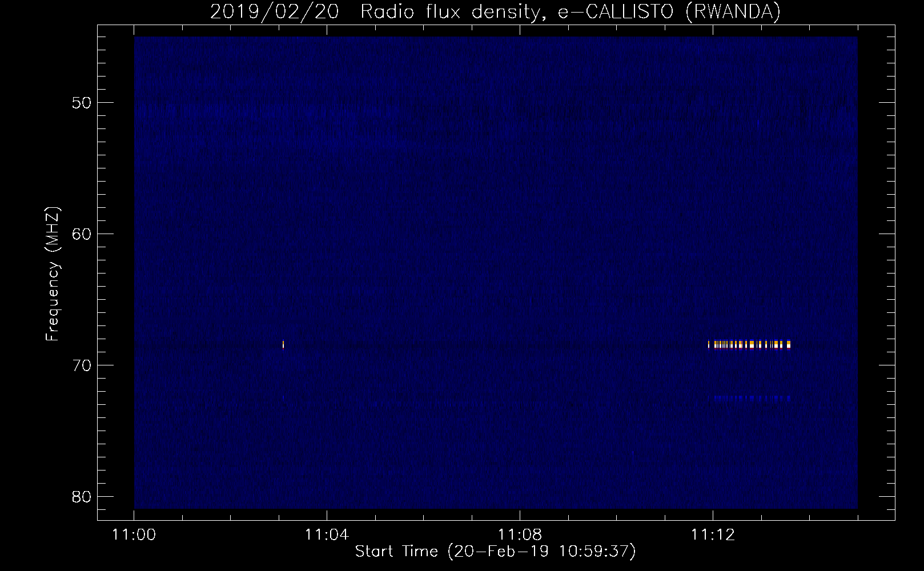Click the 70 MHz frequency tick label
The height and width of the screenshot is (571, 924).
click(82, 365)
